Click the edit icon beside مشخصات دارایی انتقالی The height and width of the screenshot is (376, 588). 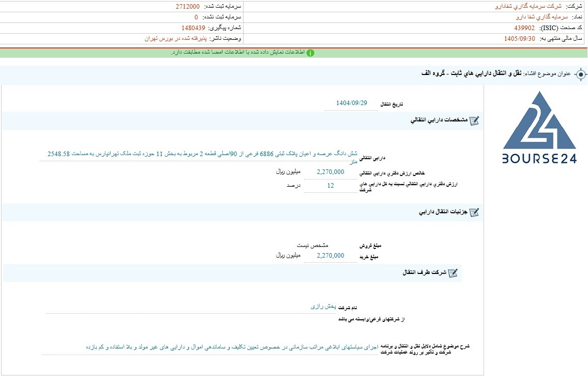[474, 120]
